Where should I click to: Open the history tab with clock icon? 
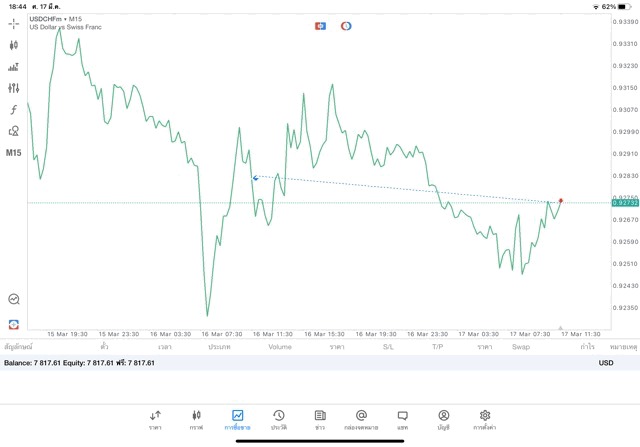pyautogui.click(x=279, y=420)
